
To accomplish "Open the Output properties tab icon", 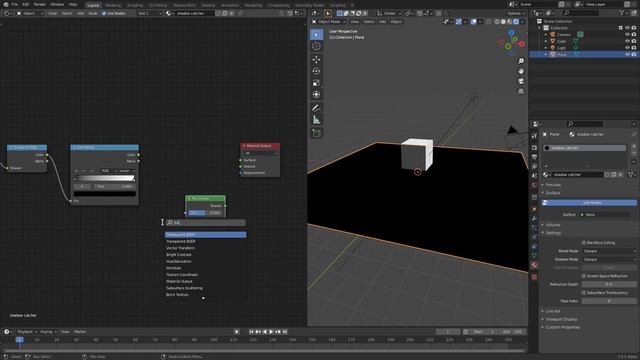I will click(534, 157).
